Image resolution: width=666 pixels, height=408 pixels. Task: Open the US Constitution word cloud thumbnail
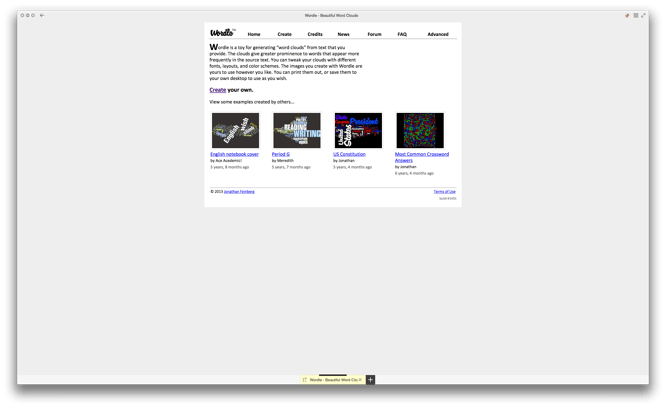(358, 130)
